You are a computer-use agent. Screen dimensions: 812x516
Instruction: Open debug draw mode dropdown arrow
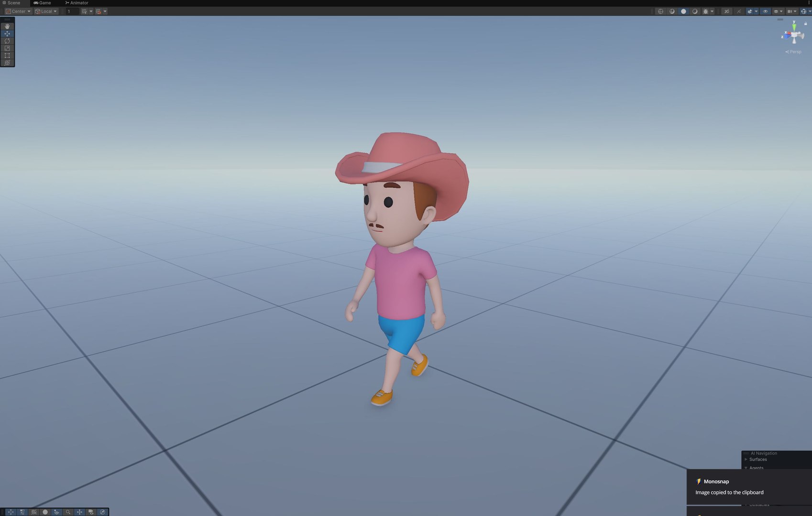[712, 11]
